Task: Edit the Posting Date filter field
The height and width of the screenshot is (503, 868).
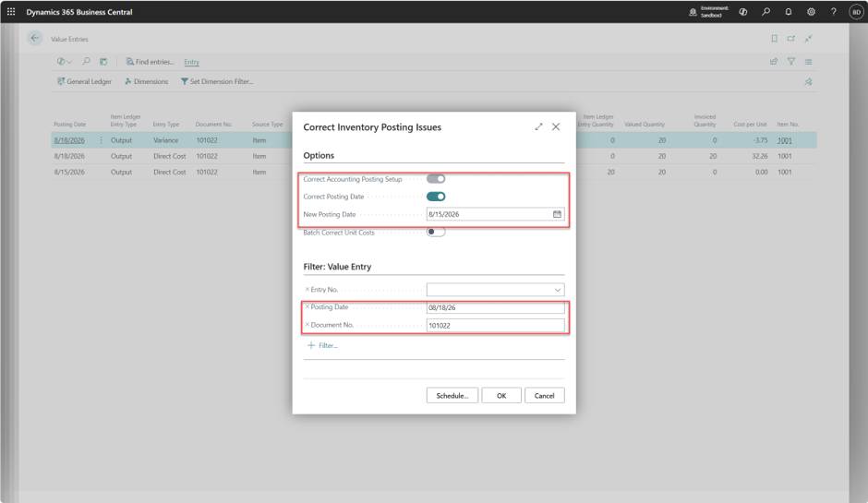Action: pyautogui.click(x=496, y=307)
